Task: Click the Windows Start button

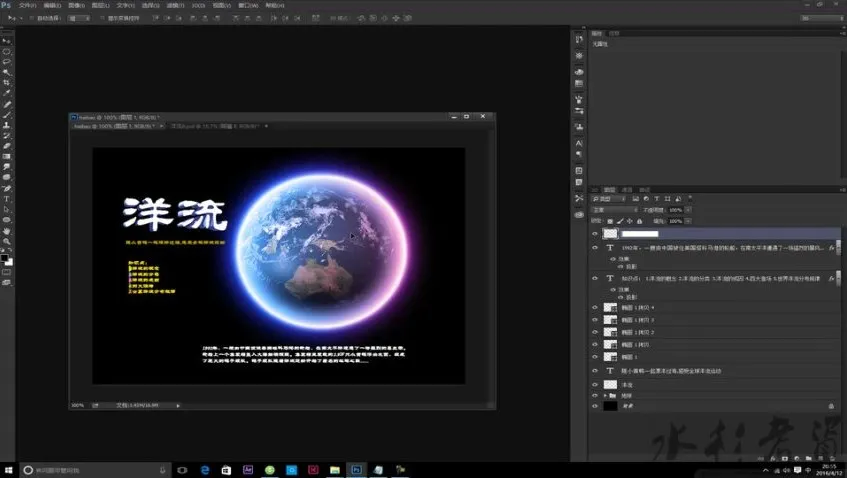Action: [x=8, y=469]
